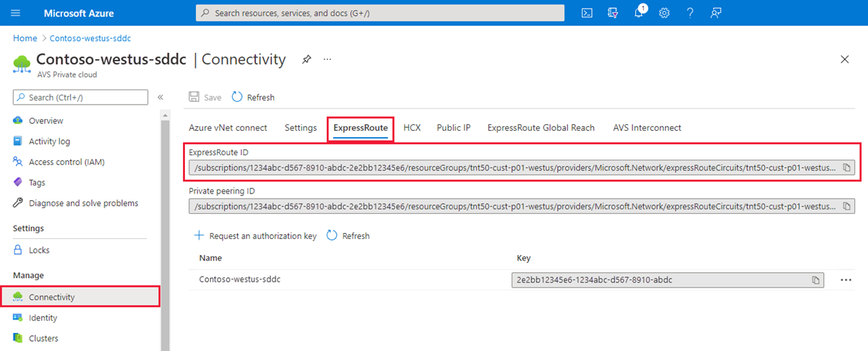868x351 pixels.
Task: Open the portal hamburger menu
Action: click(16, 13)
